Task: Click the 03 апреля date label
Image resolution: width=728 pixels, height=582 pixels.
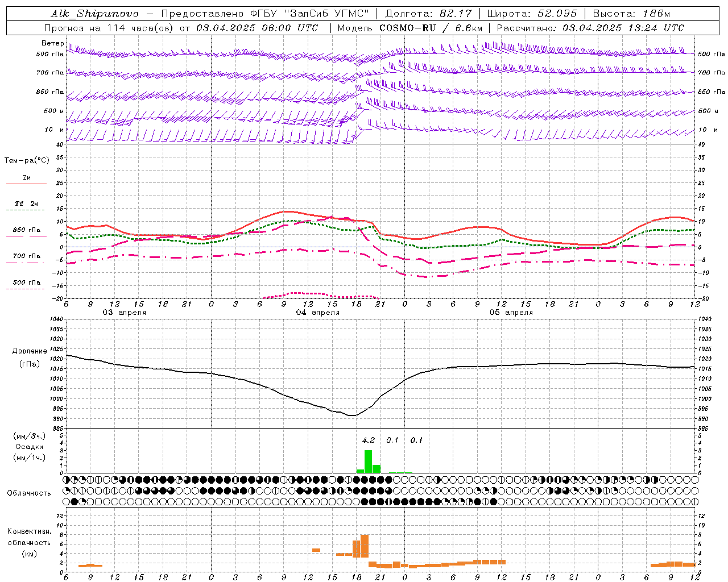Action: [124, 312]
